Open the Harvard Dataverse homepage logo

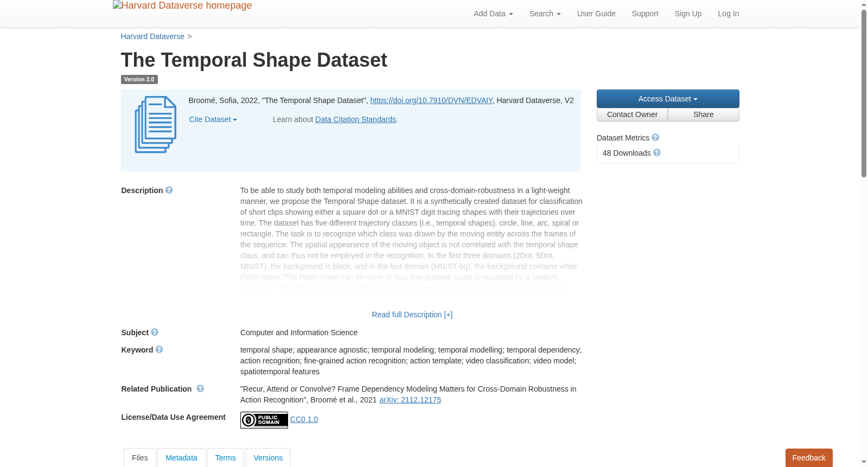point(182,6)
